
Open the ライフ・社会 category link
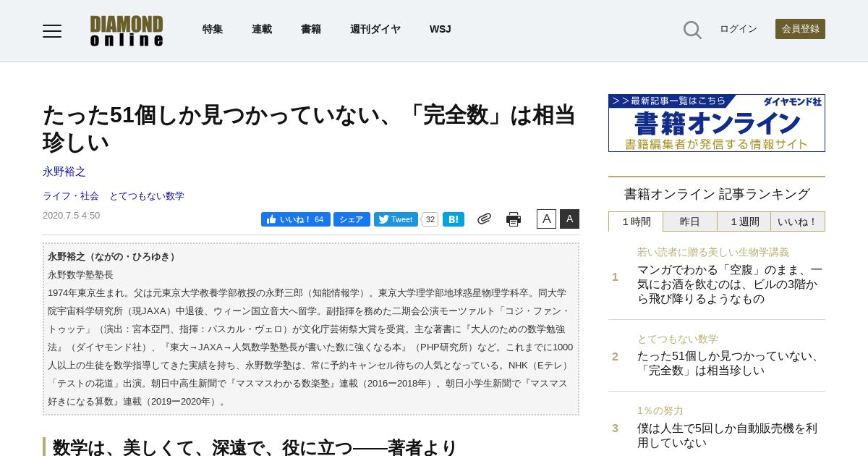[71, 196]
